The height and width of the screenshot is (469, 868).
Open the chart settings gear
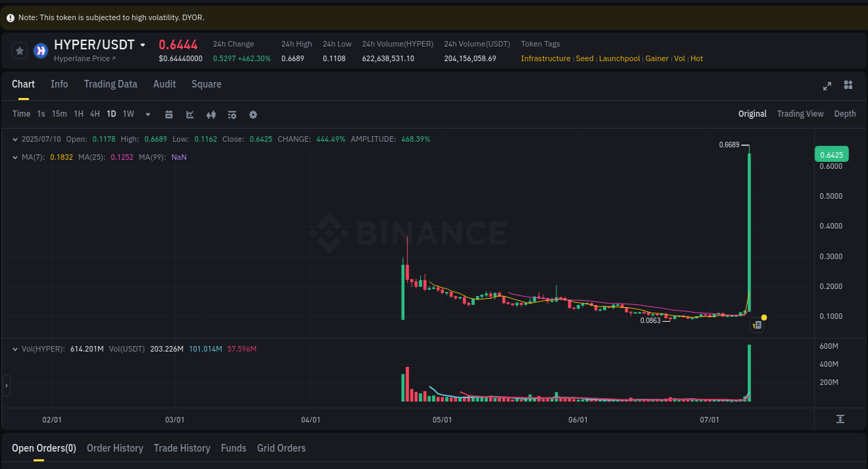tap(253, 114)
